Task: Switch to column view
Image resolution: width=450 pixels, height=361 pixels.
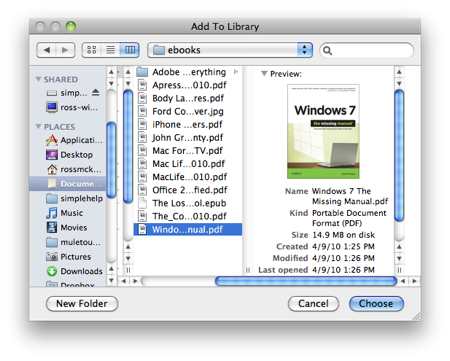Action: (130, 50)
